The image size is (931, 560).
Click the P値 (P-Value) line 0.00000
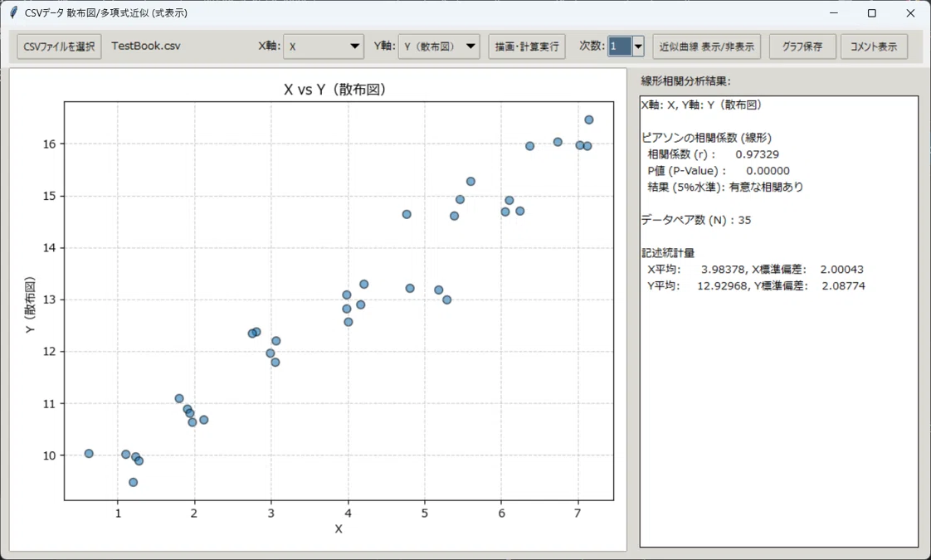[719, 171]
